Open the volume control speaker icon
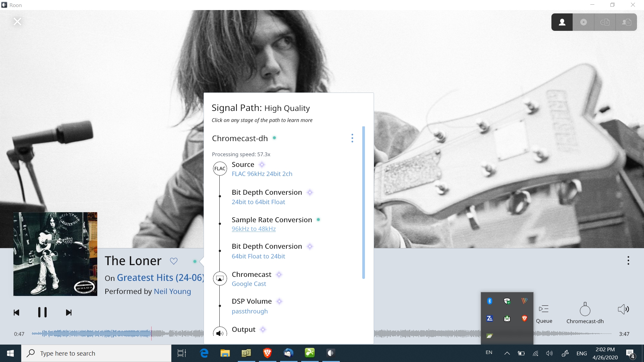 tap(623, 309)
